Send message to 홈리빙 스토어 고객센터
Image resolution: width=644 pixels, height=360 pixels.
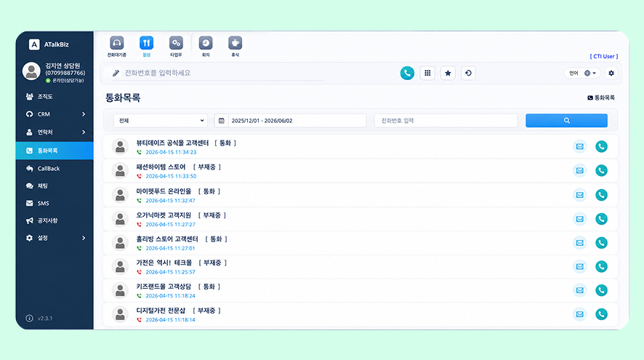tap(579, 243)
